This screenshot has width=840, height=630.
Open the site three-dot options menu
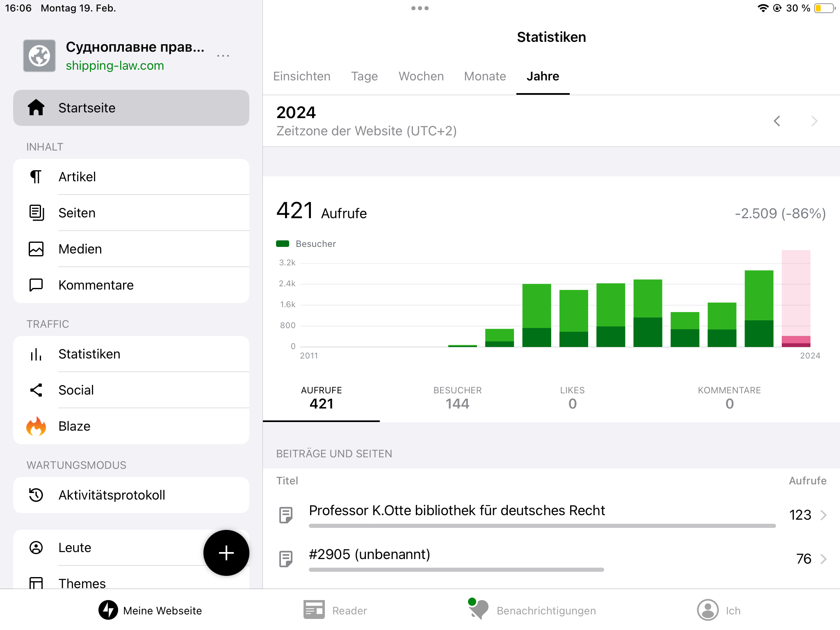[223, 56]
